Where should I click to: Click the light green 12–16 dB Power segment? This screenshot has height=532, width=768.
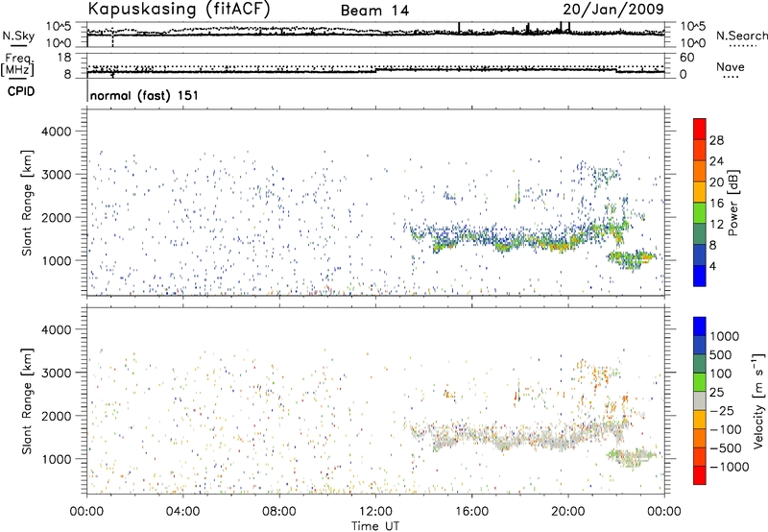point(700,213)
